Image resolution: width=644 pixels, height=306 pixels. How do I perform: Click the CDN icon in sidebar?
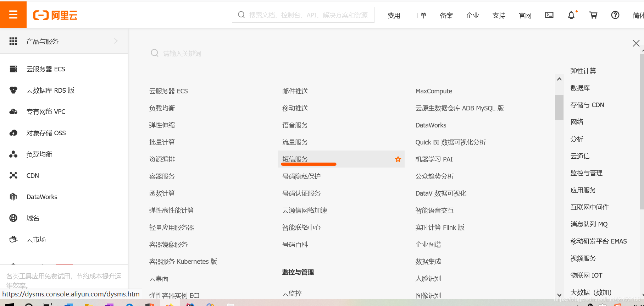click(13, 175)
